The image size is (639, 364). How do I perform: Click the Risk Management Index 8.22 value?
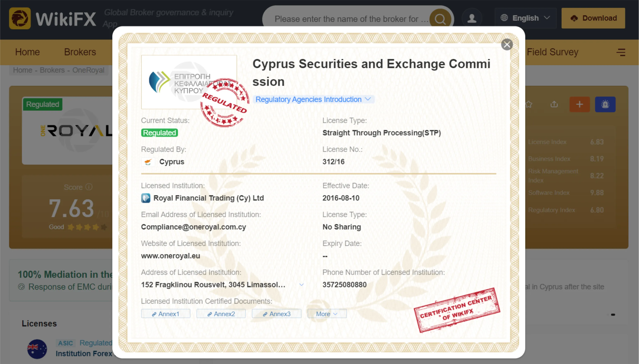(x=597, y=176)
